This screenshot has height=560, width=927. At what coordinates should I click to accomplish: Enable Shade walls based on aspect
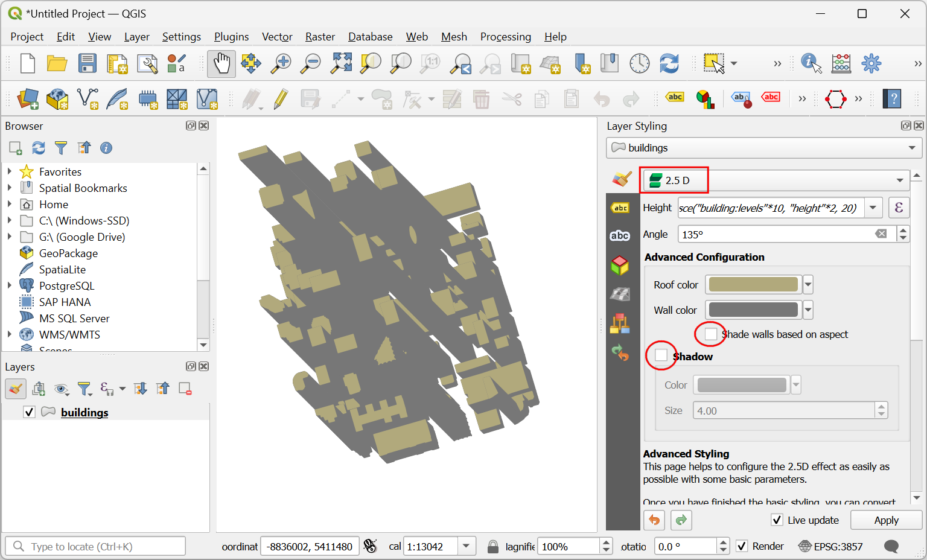coord(711,334)
